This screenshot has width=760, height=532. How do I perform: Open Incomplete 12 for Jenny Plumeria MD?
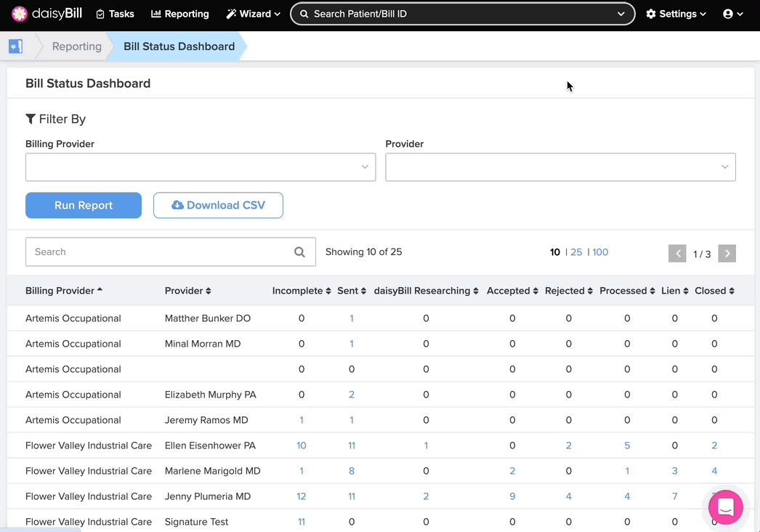pos(302,496)
